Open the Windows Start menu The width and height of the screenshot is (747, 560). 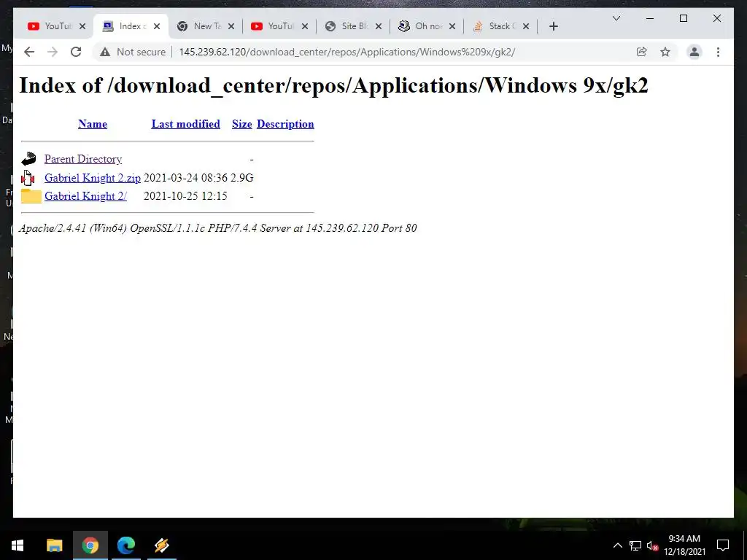coord(18,545)
